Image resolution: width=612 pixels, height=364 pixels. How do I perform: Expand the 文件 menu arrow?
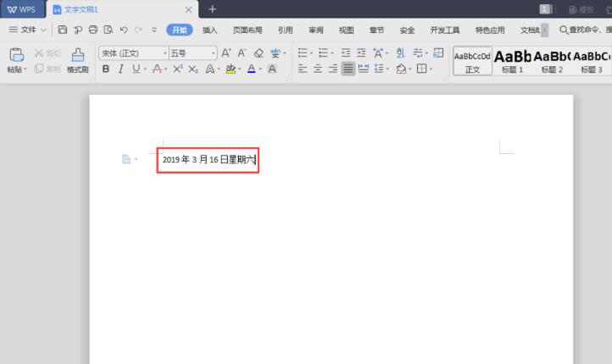pyautogui.click(x=43, y=30)
